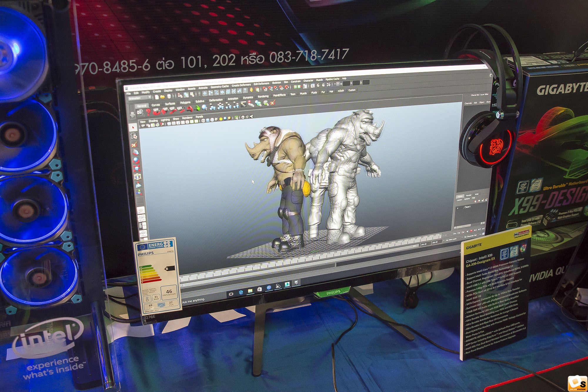Click the red stop playback button

tap(471, 231)
